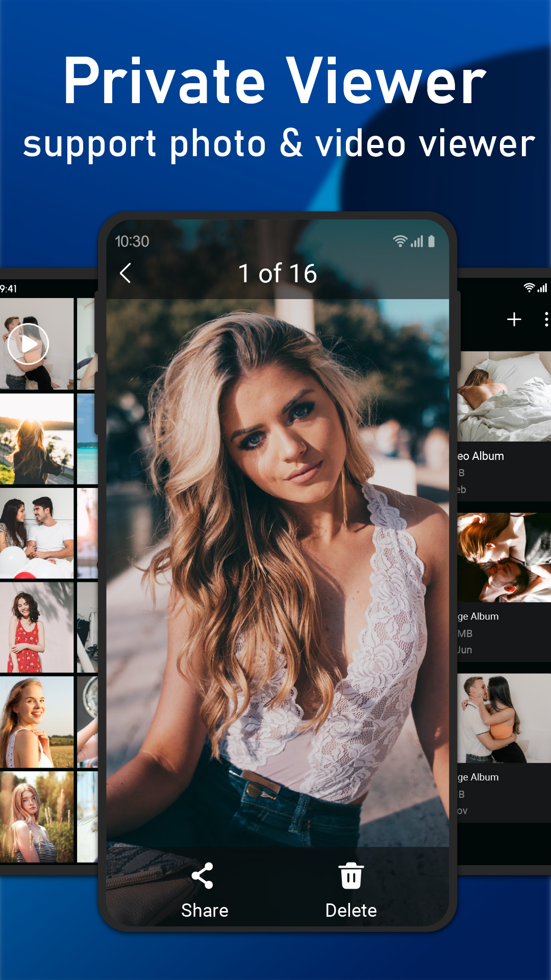551x980 pixels.
Task: Tap the album label above the "MB" and "Jun" lines
Action: 478,617
